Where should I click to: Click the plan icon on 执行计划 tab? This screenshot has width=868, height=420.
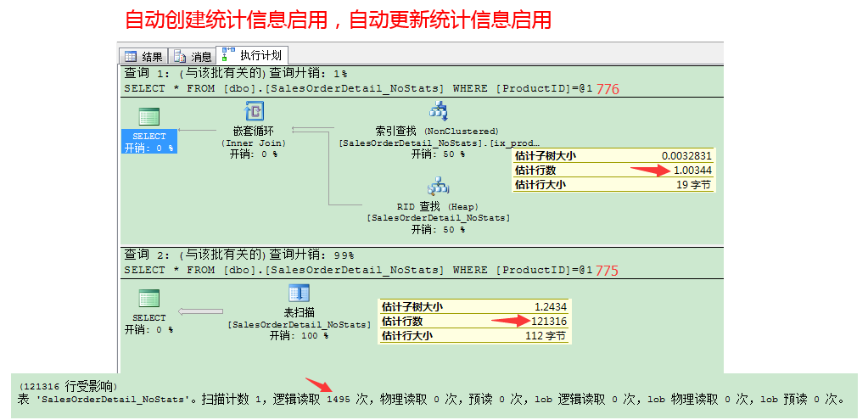click(x=228, y=54)
